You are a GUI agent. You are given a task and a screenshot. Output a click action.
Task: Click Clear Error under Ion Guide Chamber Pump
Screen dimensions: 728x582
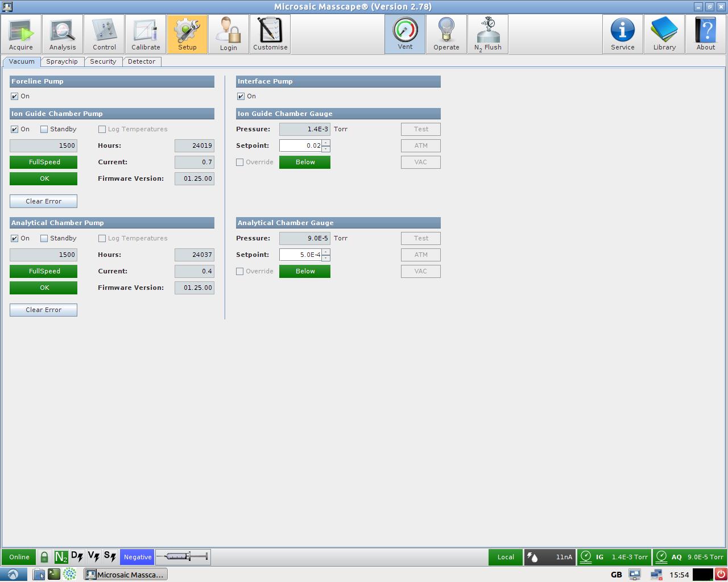click(43, 201)
